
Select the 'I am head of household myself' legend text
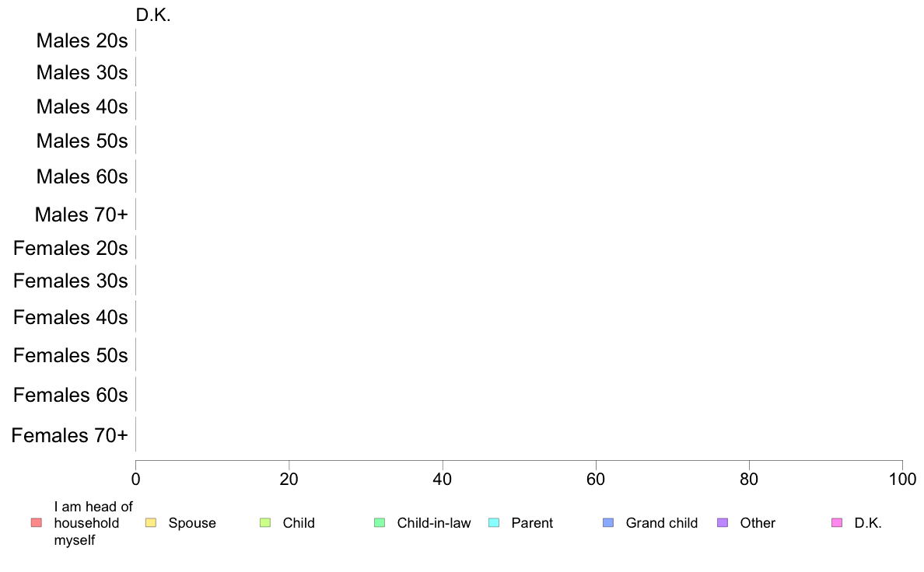(x=93, y=523)
